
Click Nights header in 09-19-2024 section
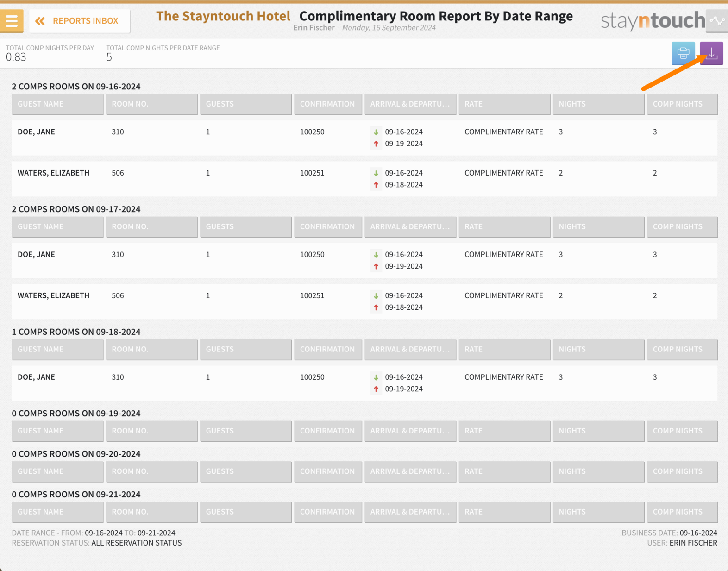pyautogui.click(x=598, y=431)
